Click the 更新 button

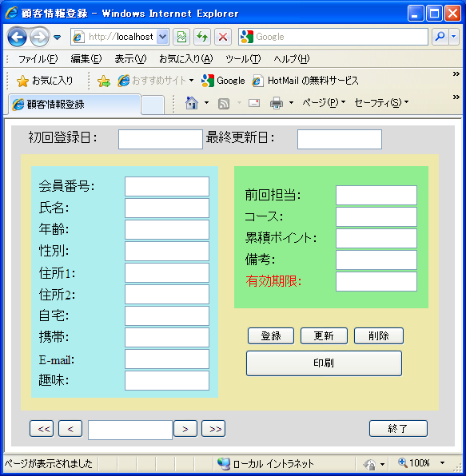coord(324,336)
